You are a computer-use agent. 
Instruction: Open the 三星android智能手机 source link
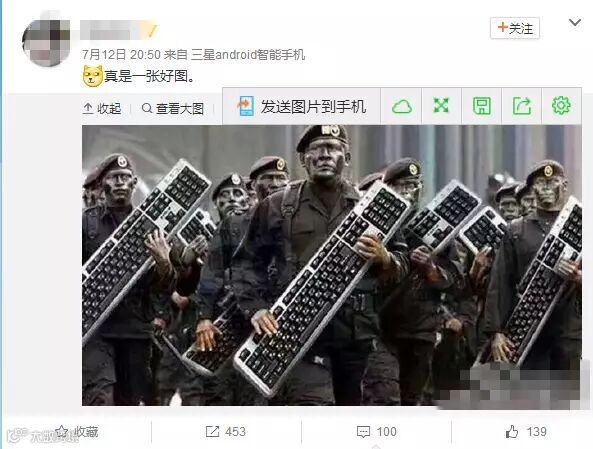(x=248, y=55)
